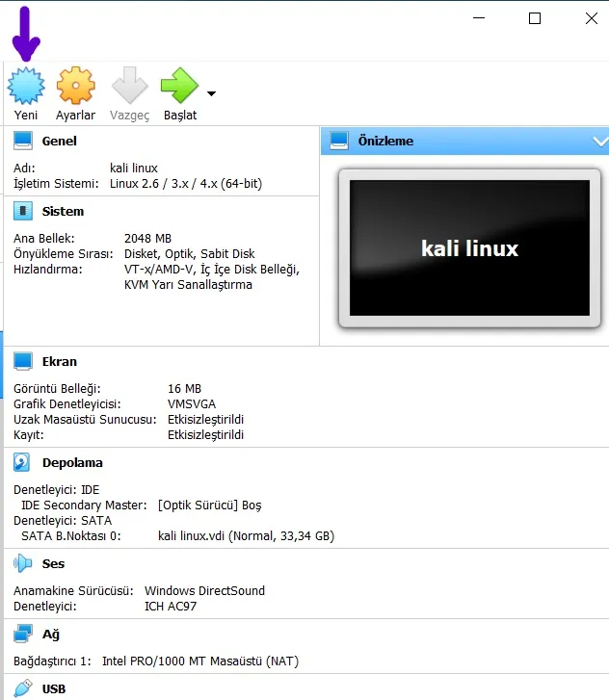Click the USB plug icon
The width and height of the screenshot is (609, 700).
point(23,688)
